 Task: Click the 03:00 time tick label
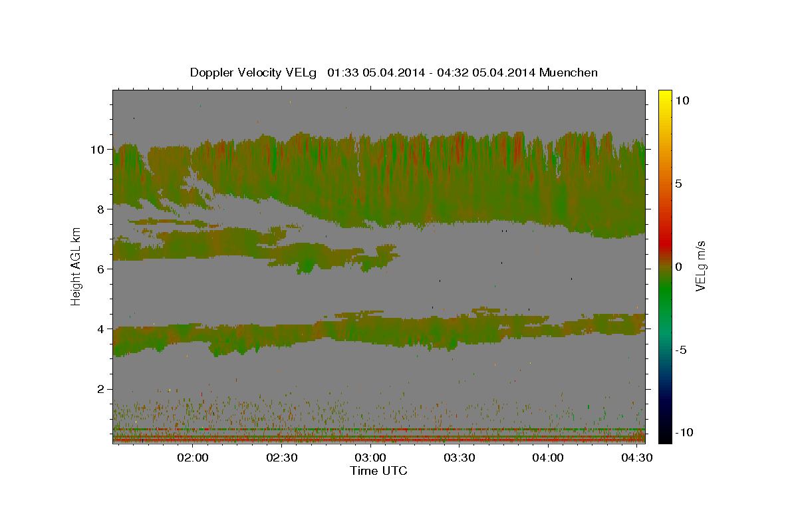click(370, 458)
